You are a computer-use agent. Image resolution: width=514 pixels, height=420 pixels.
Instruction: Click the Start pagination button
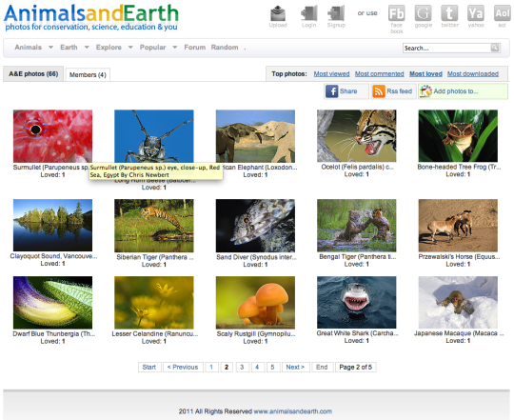tap(149, 367)
